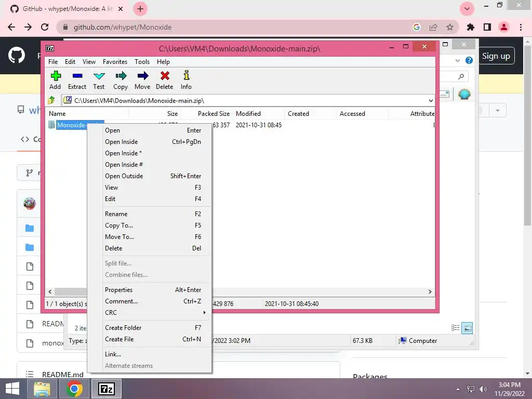Image resolution: width=532 pixels, height=399 pixels.
Task: Expand the 7-Zip address path dropdown
Action: [x=431, y=100]
